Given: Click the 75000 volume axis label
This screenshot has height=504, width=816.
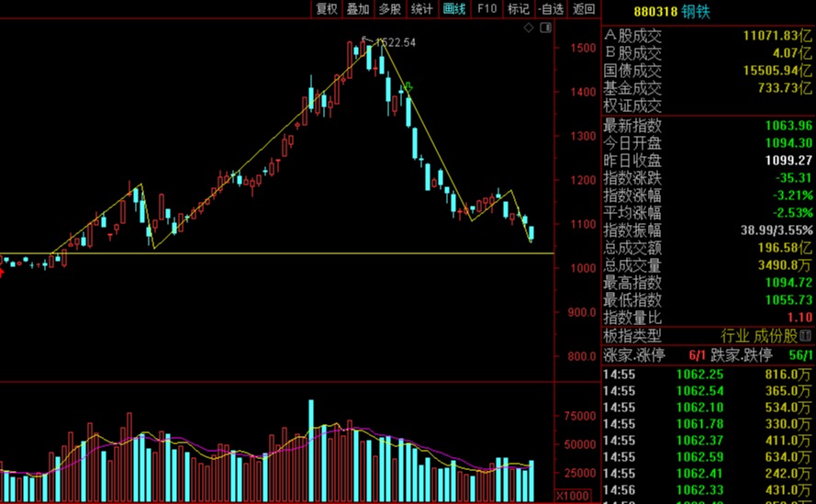Looking at the screenshot, I should tap(580, 416).
